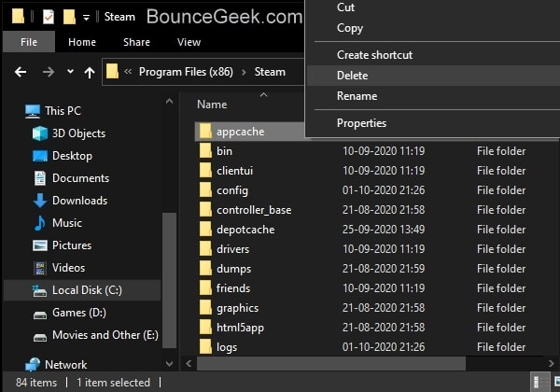The width and height of the screenshot is (560, 392).
Task: Select the config folder icon
Action: [205, 190]
